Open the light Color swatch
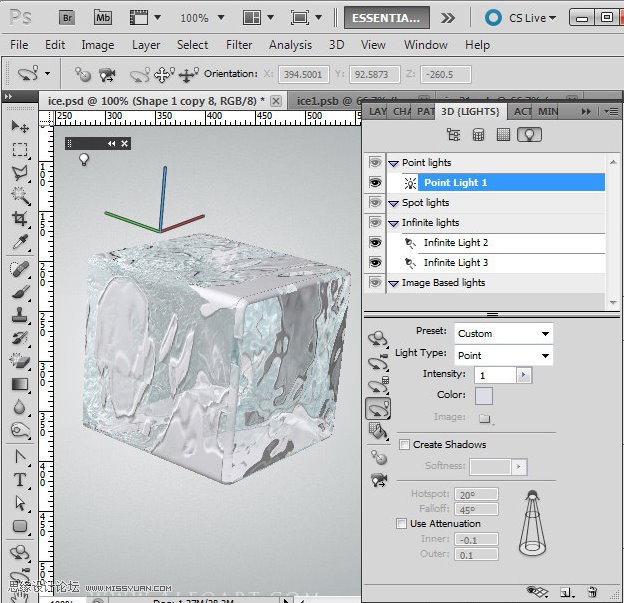Image resolution: width=624 pixels, height=603 pixels. coord(484,396)
